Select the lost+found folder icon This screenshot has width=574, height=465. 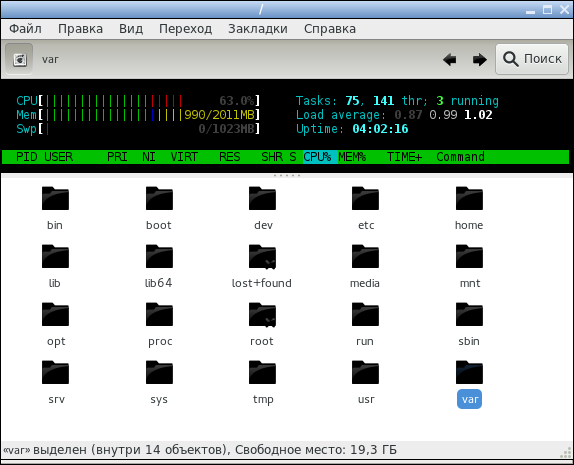(262, 256)
